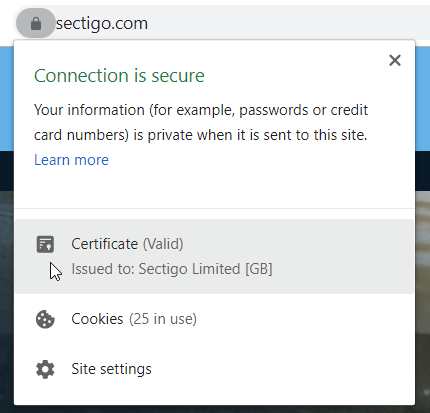
Task: Open the Certificate (Valid) entry
Action: (214, 256)
